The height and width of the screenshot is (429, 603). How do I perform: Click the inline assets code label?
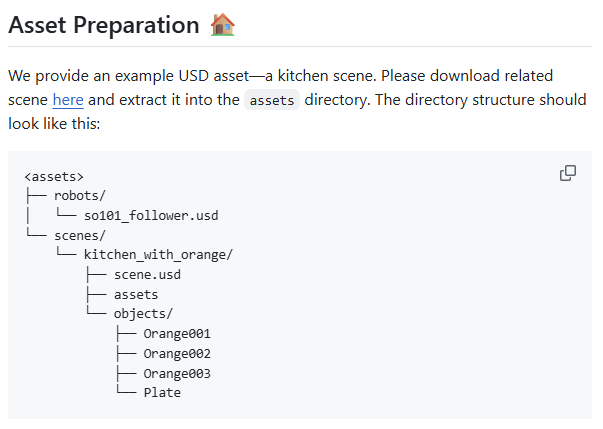tap(272, 100)
